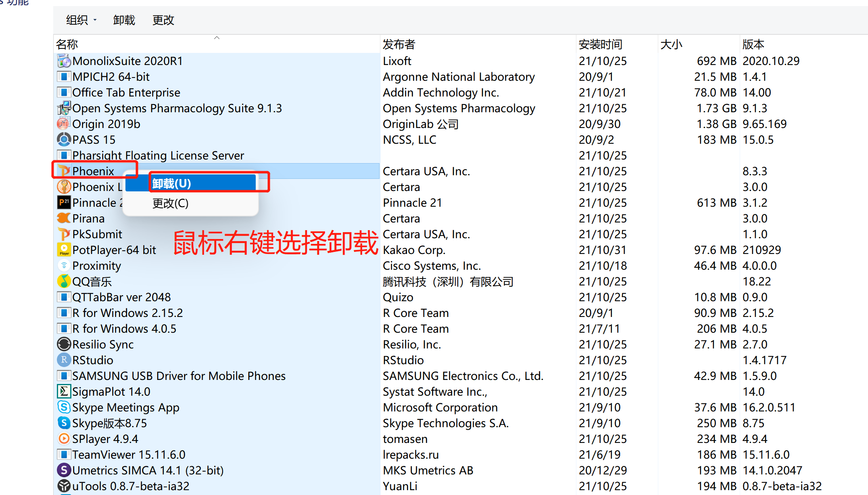Click the lrepacks.ru publisher cell
868x495 pixels.
click(411, 455)
